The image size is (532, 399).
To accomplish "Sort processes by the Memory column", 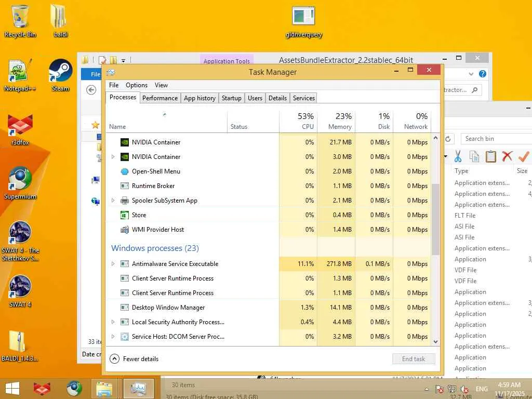I will pos(336,121).
